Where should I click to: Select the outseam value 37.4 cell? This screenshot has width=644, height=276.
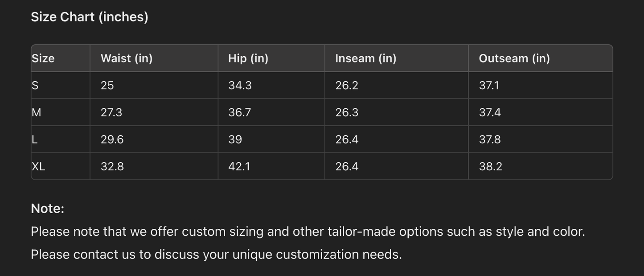coord(490,112)
